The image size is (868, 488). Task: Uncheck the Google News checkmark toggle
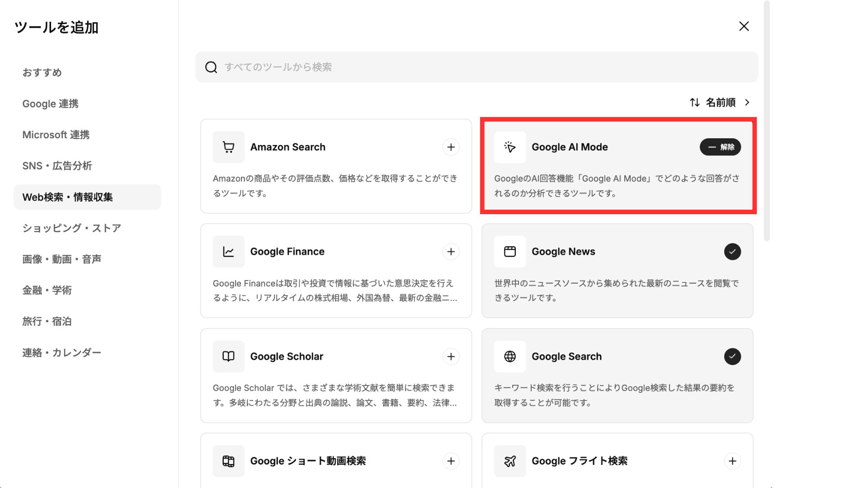click(732, 252)
